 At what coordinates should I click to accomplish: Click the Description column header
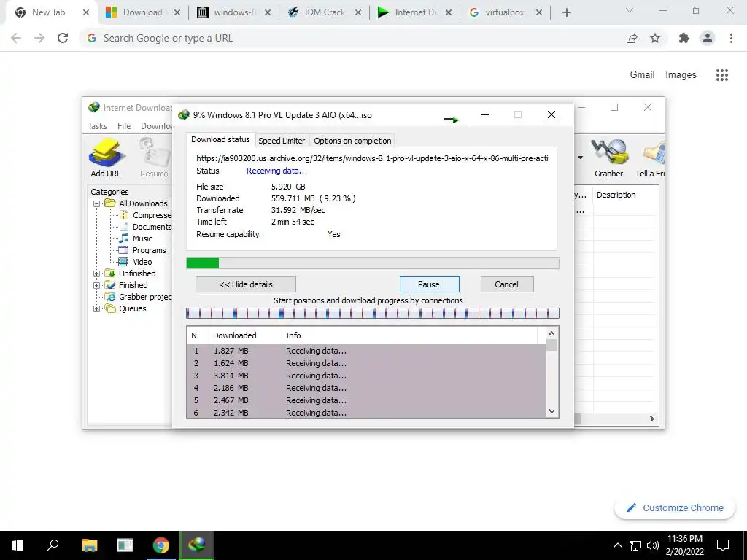626,195
